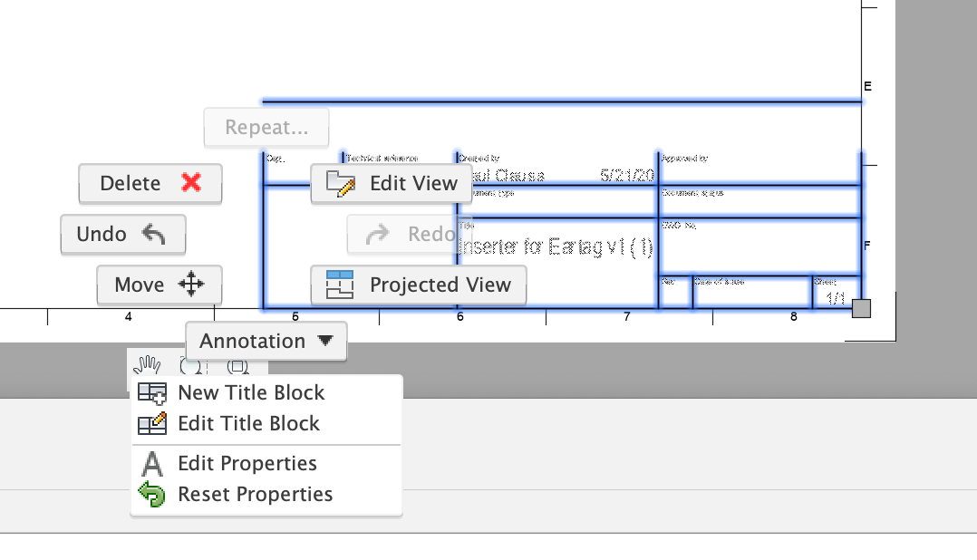Choose New Title Block from the menu
This screenshot has height=560, width=977.
click(250, 392)
